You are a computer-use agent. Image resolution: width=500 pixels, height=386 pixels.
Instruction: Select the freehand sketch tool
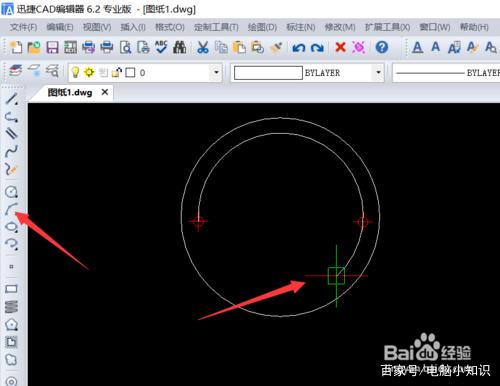click(x=12, y=169)
